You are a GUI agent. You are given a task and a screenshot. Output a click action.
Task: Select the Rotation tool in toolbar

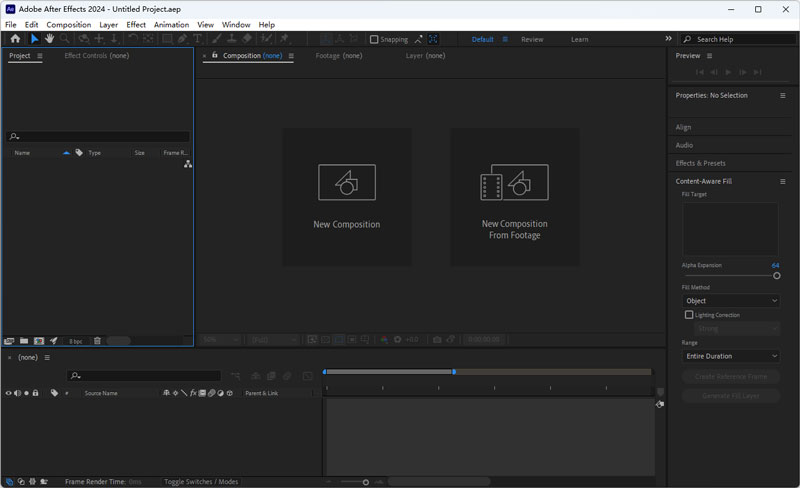point(133,39)
